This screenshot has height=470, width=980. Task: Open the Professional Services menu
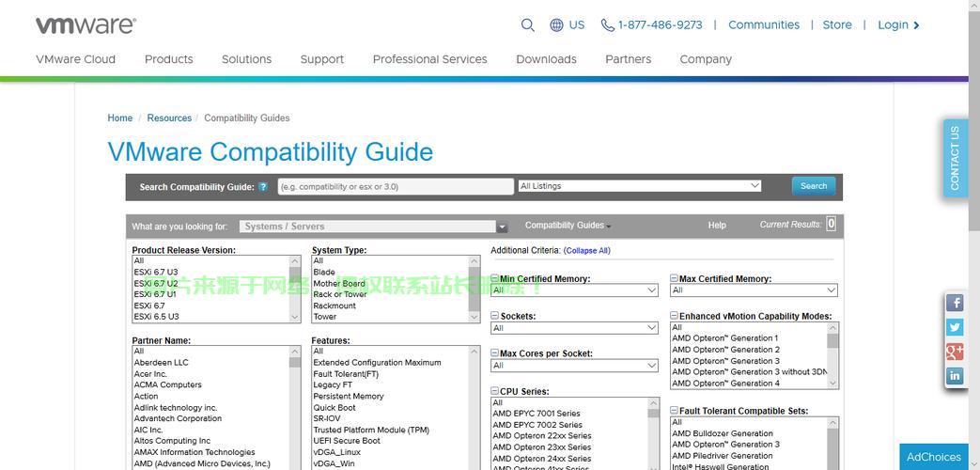[x=430, y=59]
